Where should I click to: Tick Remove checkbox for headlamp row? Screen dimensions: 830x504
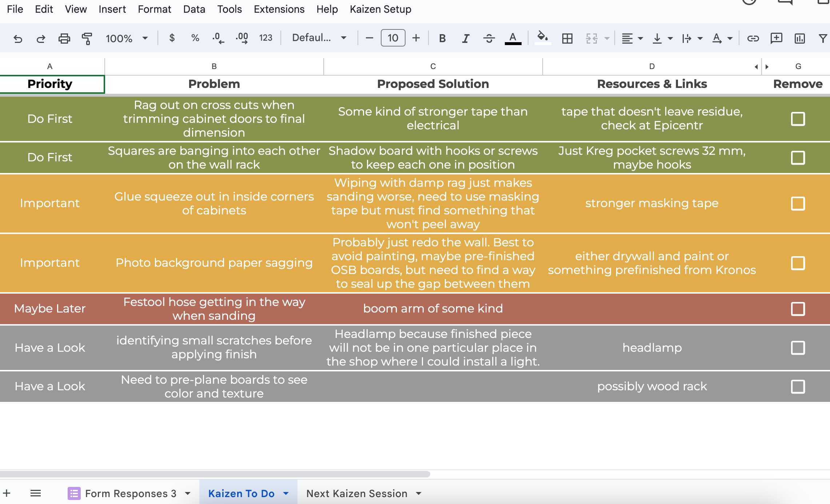click(798, 348)
